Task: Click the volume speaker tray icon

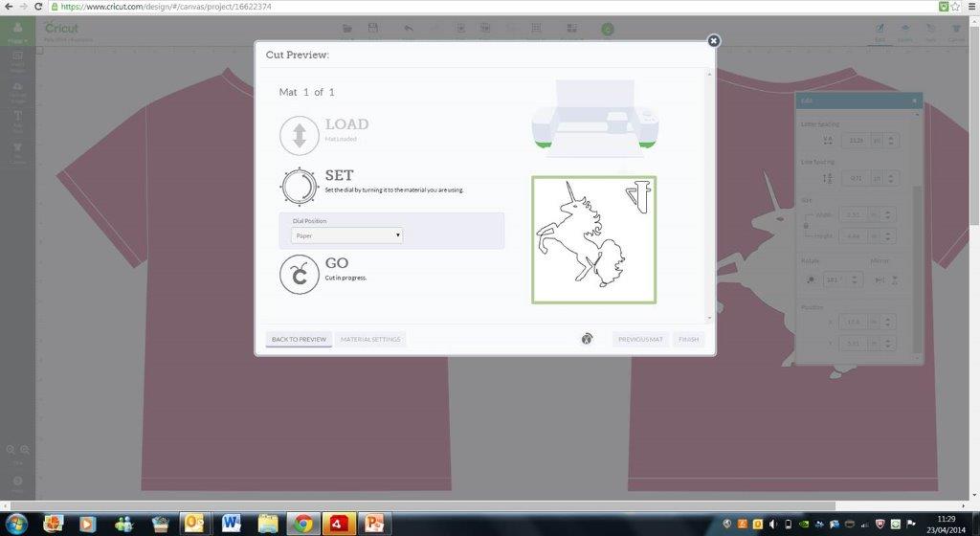Action: tap(772, 524)
